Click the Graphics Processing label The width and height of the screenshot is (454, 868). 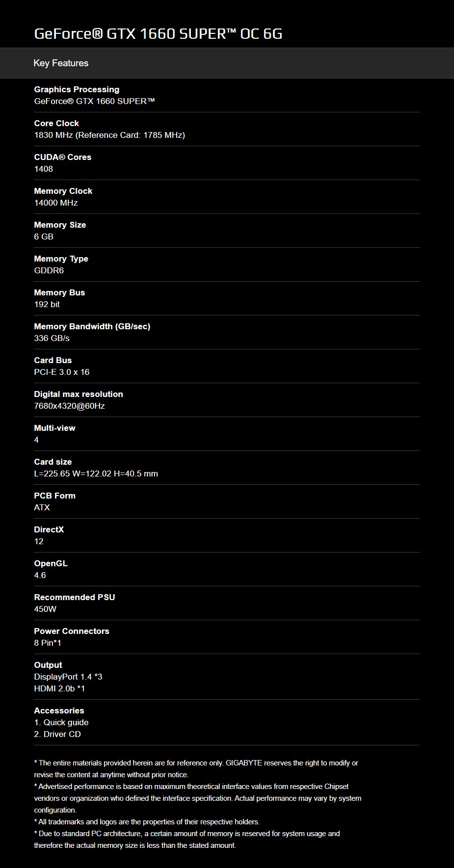[x=77, y=89]
